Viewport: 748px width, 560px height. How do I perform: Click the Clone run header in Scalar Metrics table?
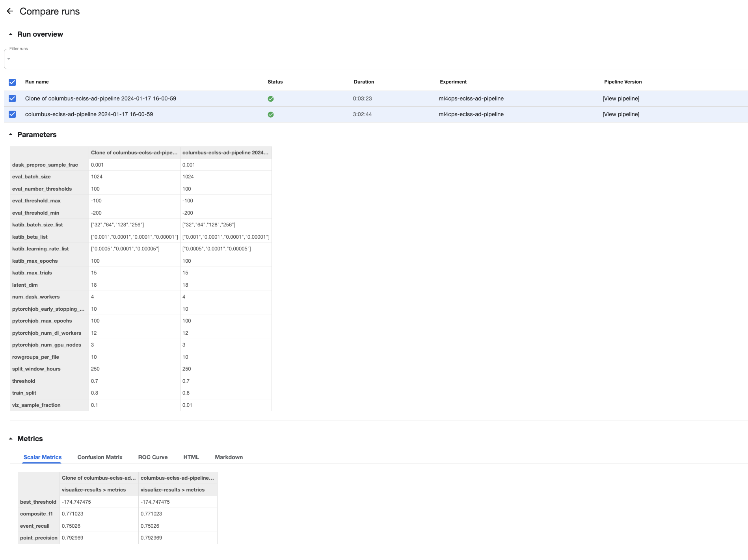pyautogui.click(x=99, y=478)
